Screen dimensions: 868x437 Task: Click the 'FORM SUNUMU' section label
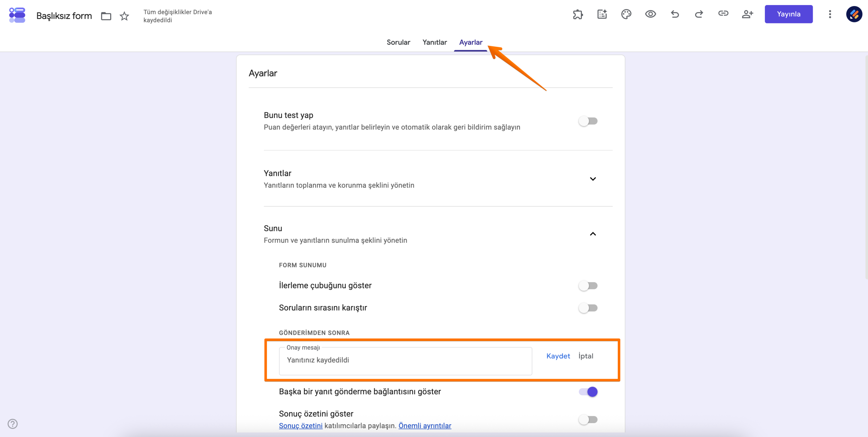coord(303,265)
